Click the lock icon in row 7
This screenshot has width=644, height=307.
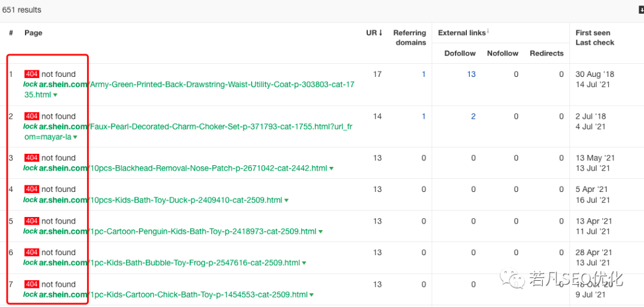pyautogui.click(x=30, y=294)
